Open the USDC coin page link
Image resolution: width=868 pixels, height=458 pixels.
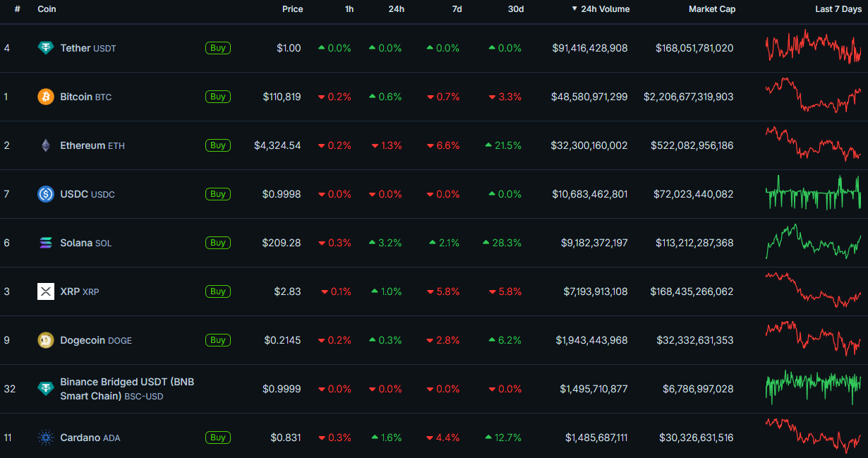click(88, 194)
